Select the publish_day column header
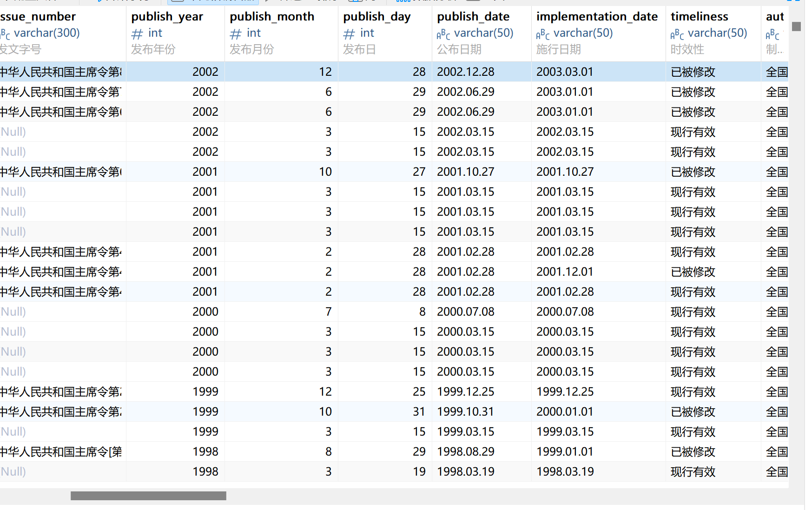The image size is (812, 510). tap(385, 33)
